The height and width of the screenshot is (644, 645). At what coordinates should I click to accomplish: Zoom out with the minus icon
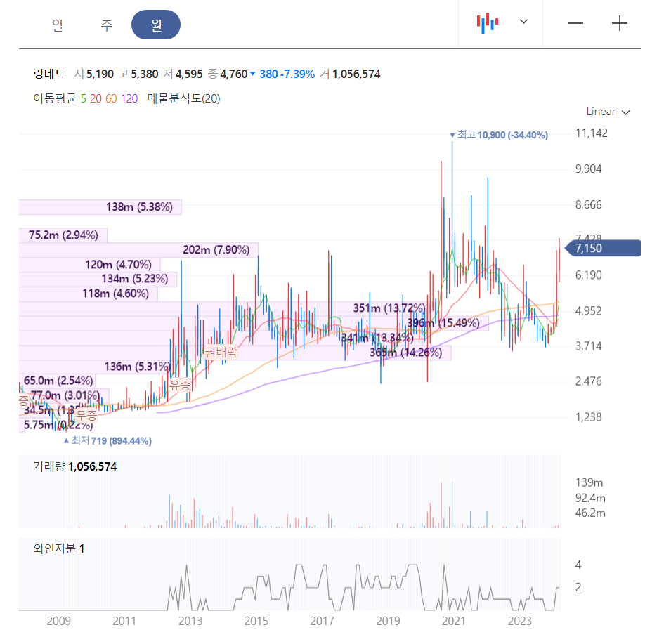[x=575, y=23]
